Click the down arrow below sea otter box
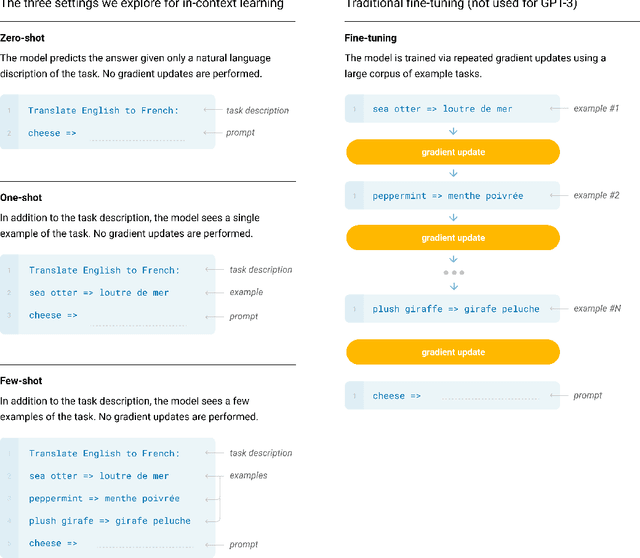This screenshot has width=640, height=558. click(x=453, y=130)
